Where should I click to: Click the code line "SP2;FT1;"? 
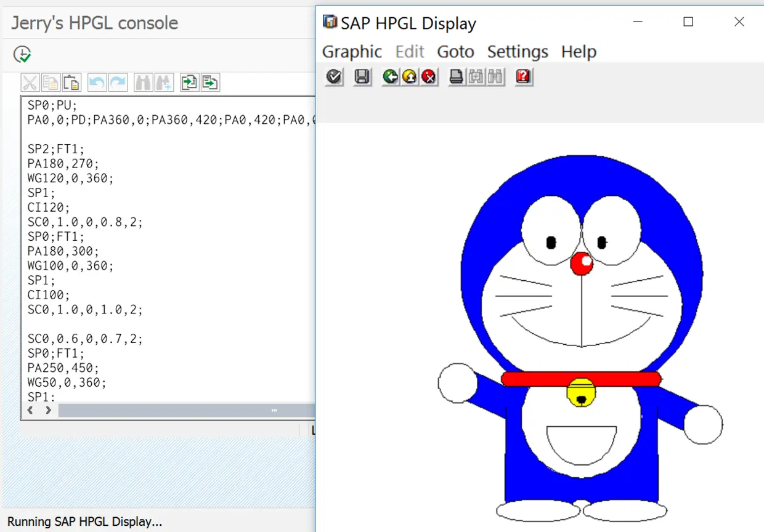(56, 148)
